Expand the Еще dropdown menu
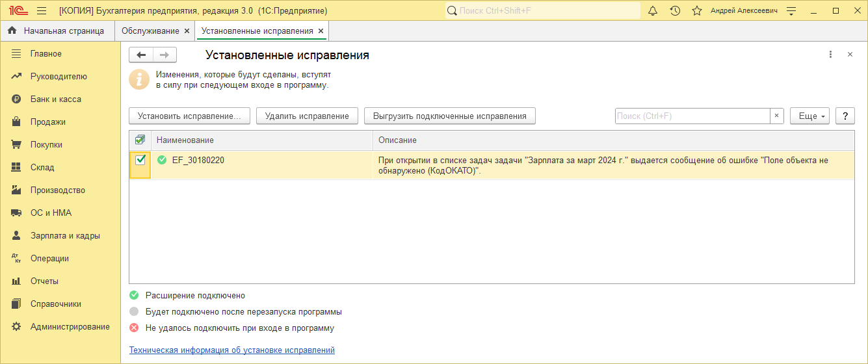The width and height of the screenshot is (868, 364). coord(810,116)
